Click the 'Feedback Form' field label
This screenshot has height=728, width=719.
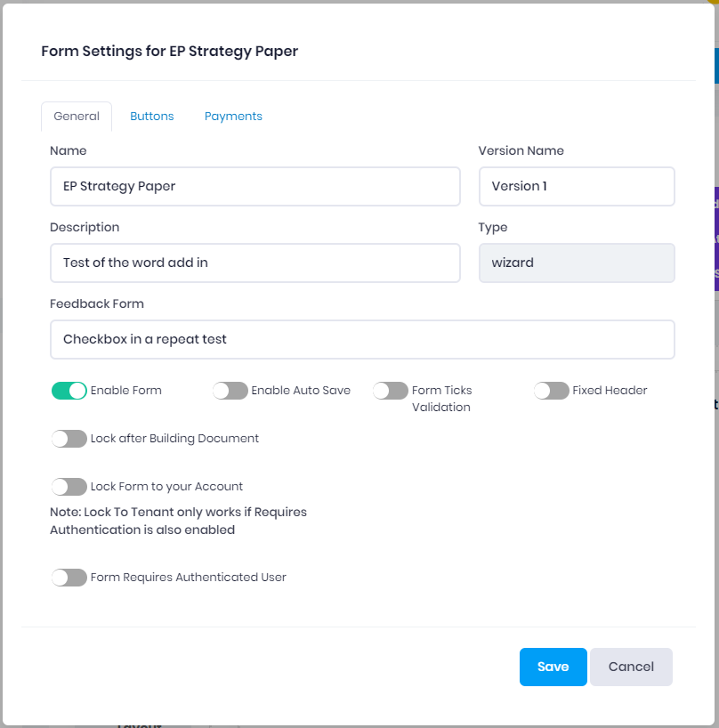point(97,304)
